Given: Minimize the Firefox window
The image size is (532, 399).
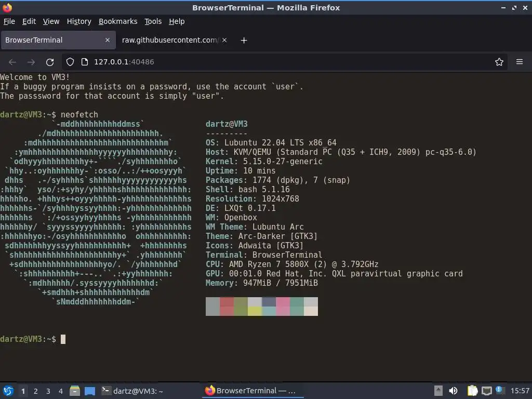Looking at the screenshot, I should tap(503, 7).
